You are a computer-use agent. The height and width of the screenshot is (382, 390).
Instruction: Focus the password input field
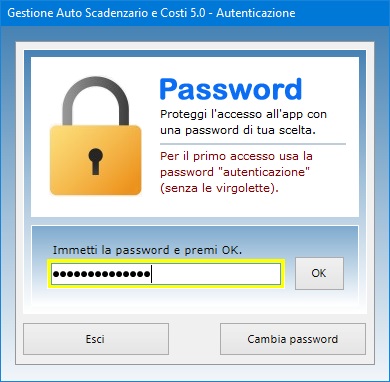click(166, 274)
